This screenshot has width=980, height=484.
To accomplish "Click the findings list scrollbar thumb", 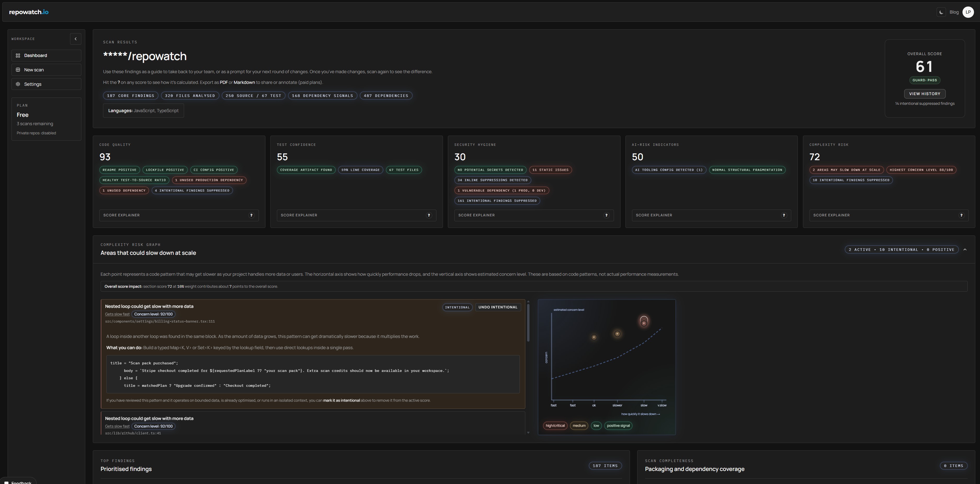I will pyautogui.click(x=528, y=322).
